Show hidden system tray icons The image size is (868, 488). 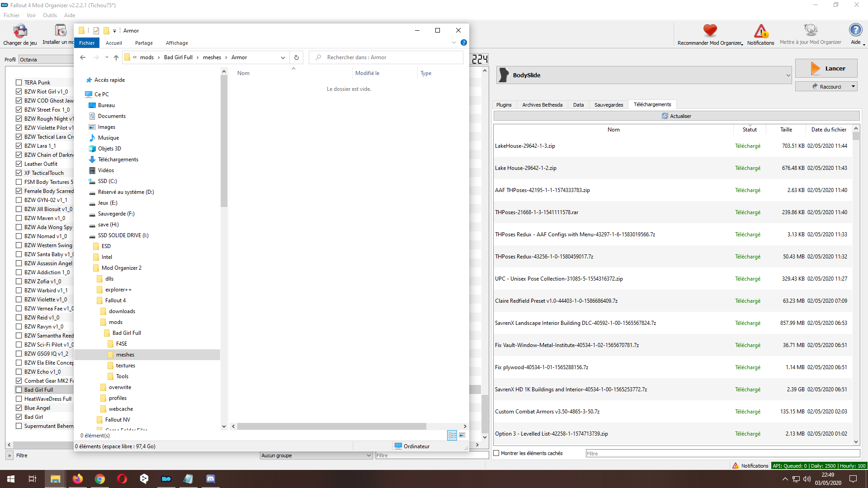(x=785, y=479)
